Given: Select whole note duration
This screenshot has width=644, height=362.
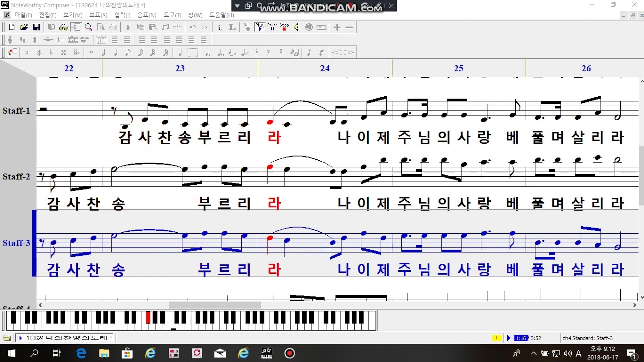Looking at the screenshot, I should (91, 52).
